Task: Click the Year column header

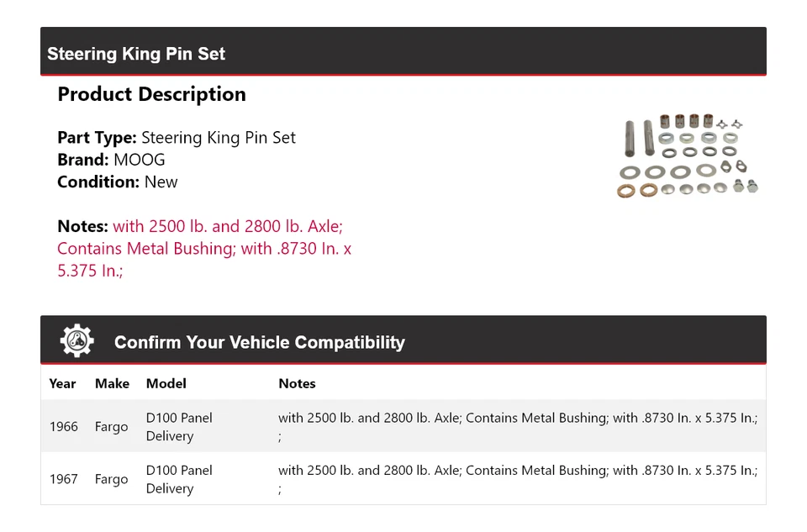Action: (62, 383)
